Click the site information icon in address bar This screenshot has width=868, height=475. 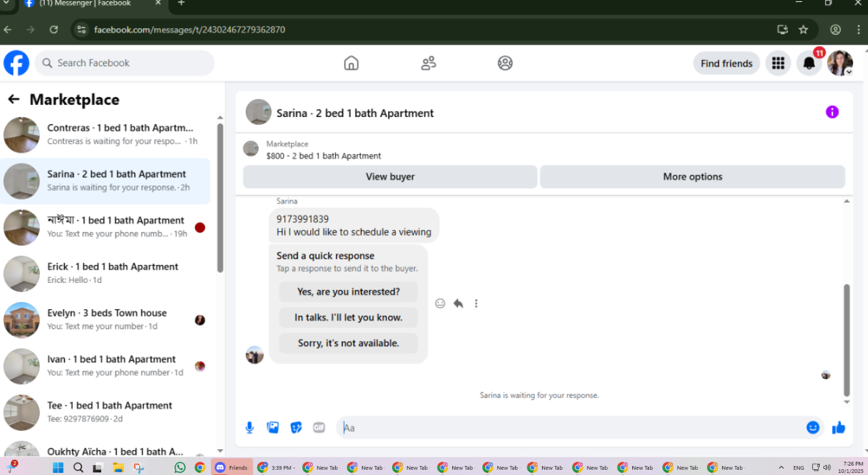coord(81,30)
